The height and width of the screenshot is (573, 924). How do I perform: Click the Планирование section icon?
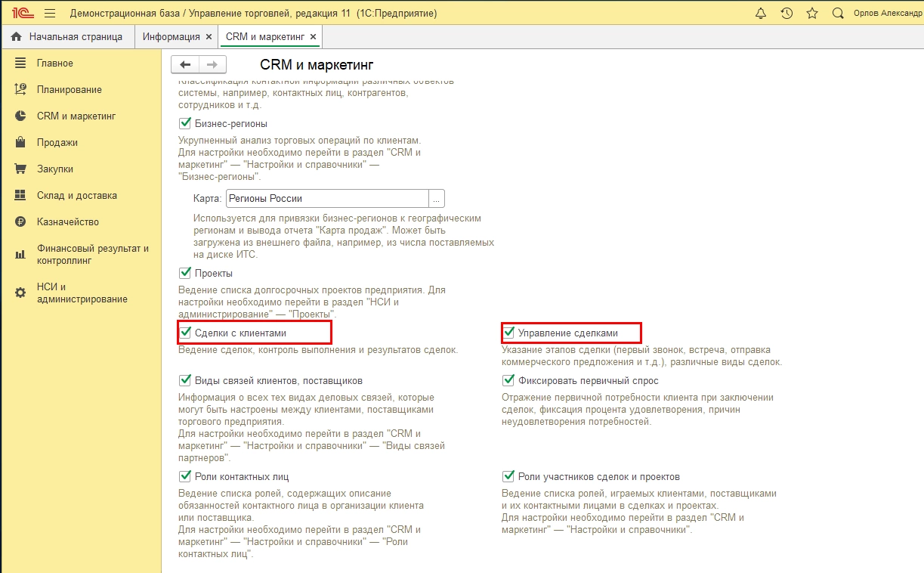click(20, 89)
